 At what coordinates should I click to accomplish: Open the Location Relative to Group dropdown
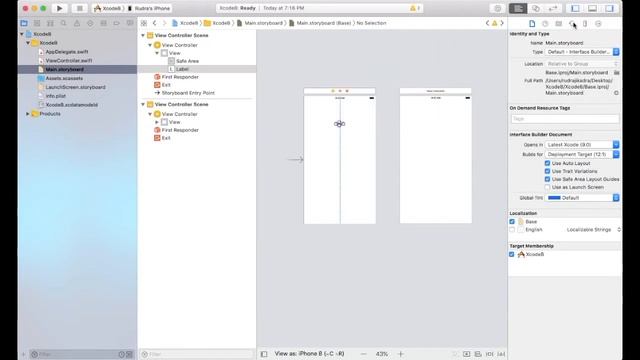[582, 64]
